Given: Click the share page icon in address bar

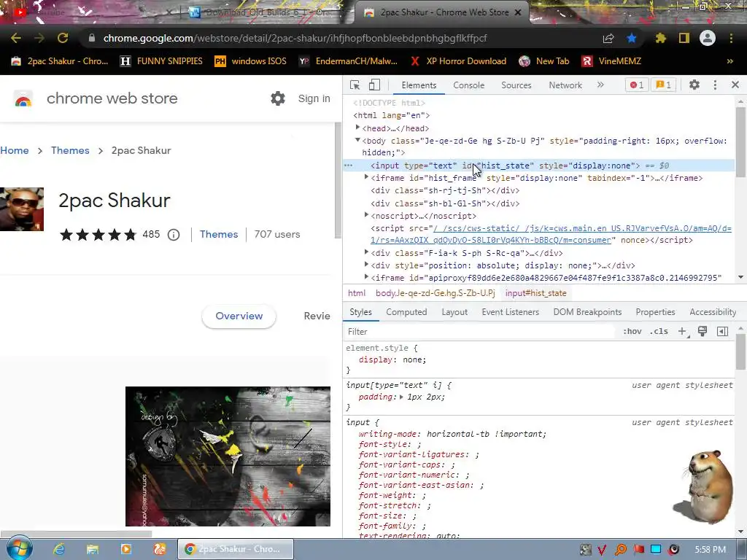Looking at the screenshot, I should point(608,39).
